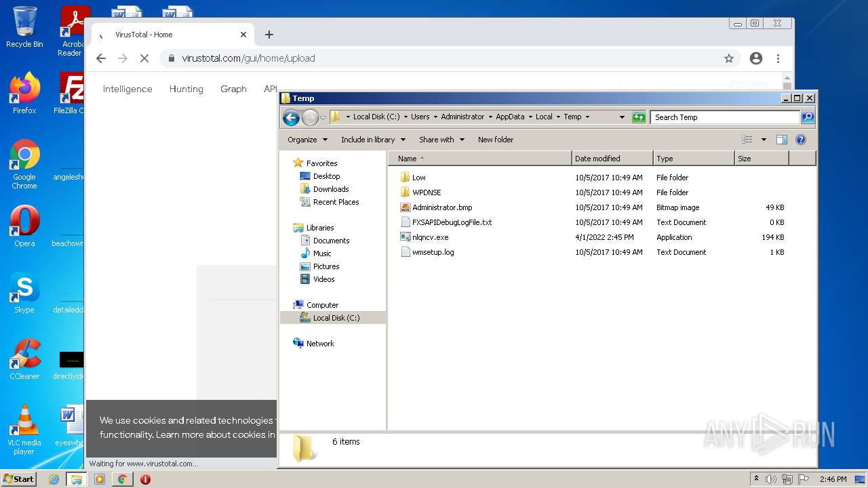Stop loading the VirusTotal page
Image resolution: width=868 pixels, height=488 pixels.
[x=144, y=58]
